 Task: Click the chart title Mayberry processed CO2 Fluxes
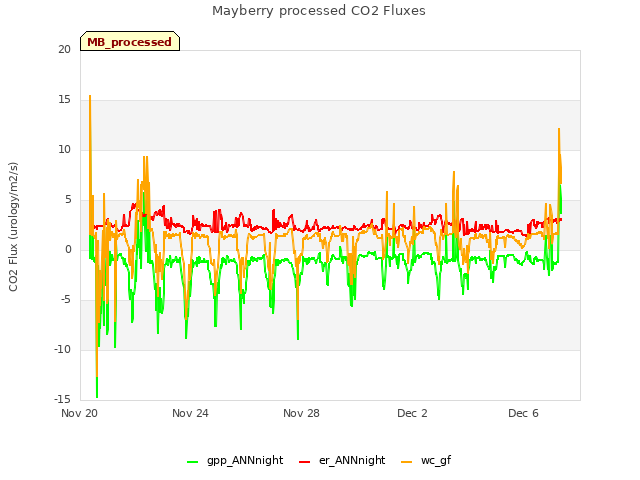pos(319,11)
